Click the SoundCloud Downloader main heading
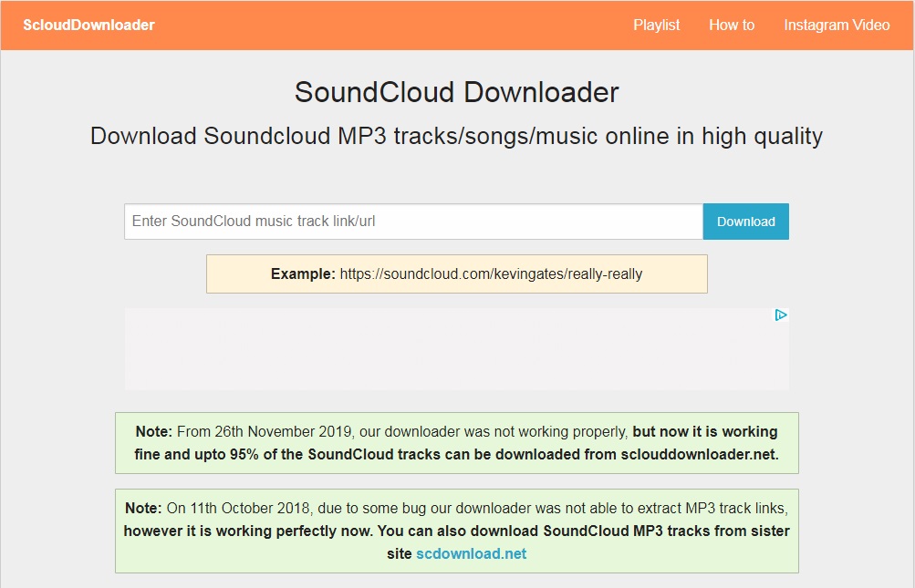The image size is (915, 588). click(456, 92)
